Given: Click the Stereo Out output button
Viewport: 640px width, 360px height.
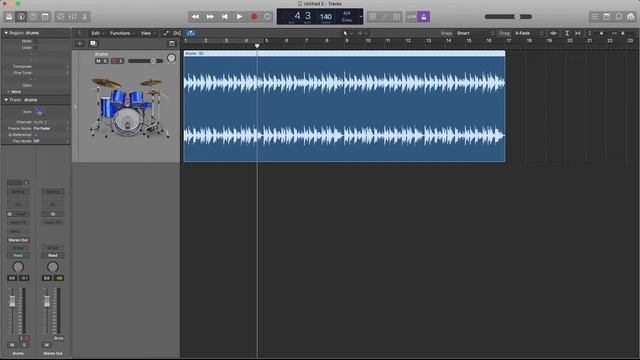Looking at the screenshot, I should pyautogui.click(x=18, y=240).
